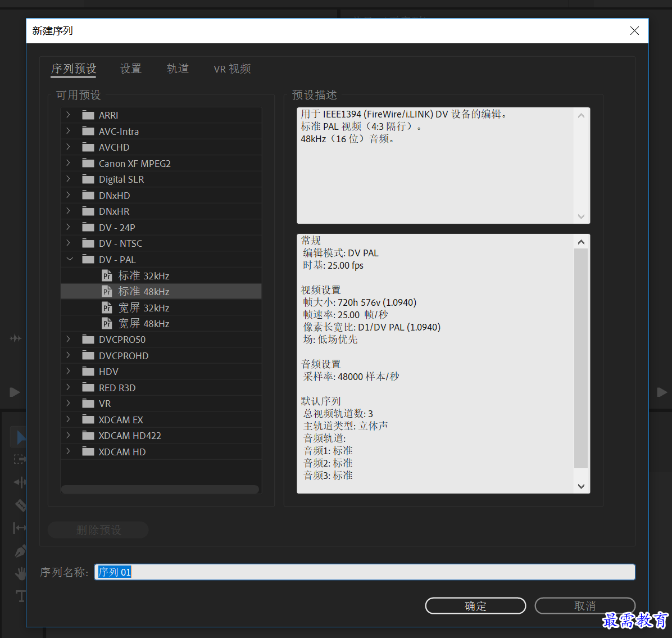Click the DNxHD folder icon
Viewport: 672px width, 638px height.
[x=88, y=195]
